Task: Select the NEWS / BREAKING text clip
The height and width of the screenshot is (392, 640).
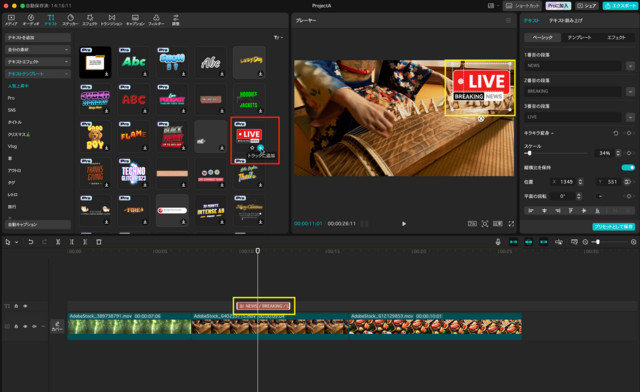Action: click(x=264, y=306)
